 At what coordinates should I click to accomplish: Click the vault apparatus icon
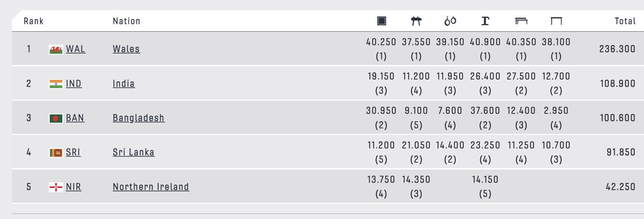485,21
